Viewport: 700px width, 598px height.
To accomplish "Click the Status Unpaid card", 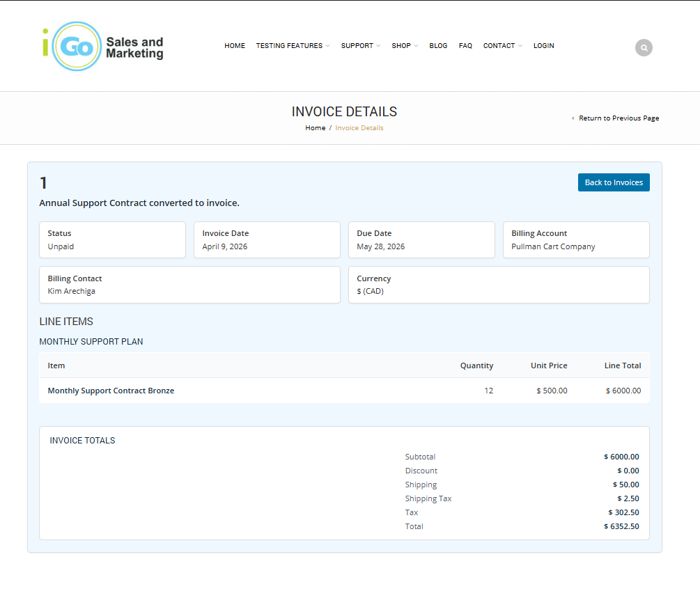I will [112, 240].
